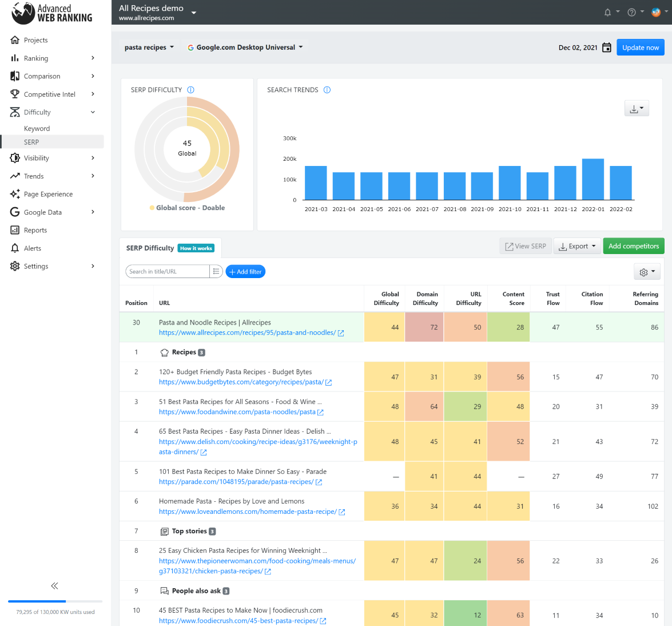Open budgetbytes URL external link icon
Image resolution: width=672 pixels, height=626 pixels.
coord(328,382)
